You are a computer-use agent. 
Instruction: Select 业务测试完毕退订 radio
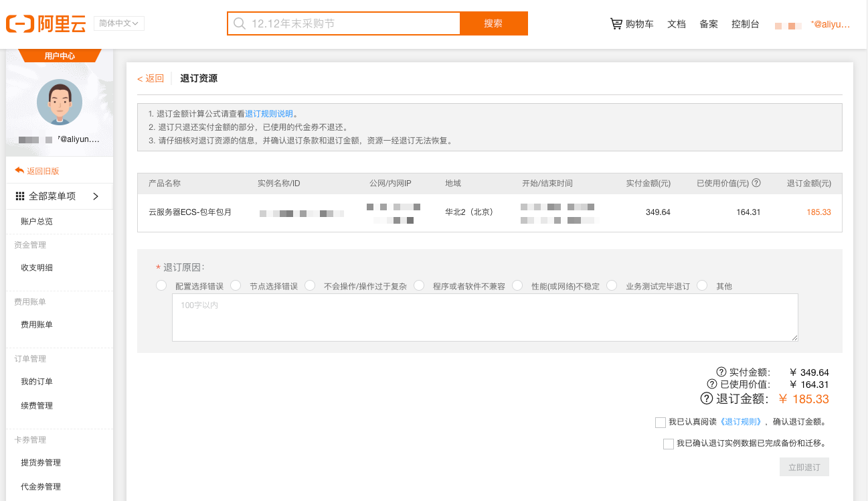[612, 285]
